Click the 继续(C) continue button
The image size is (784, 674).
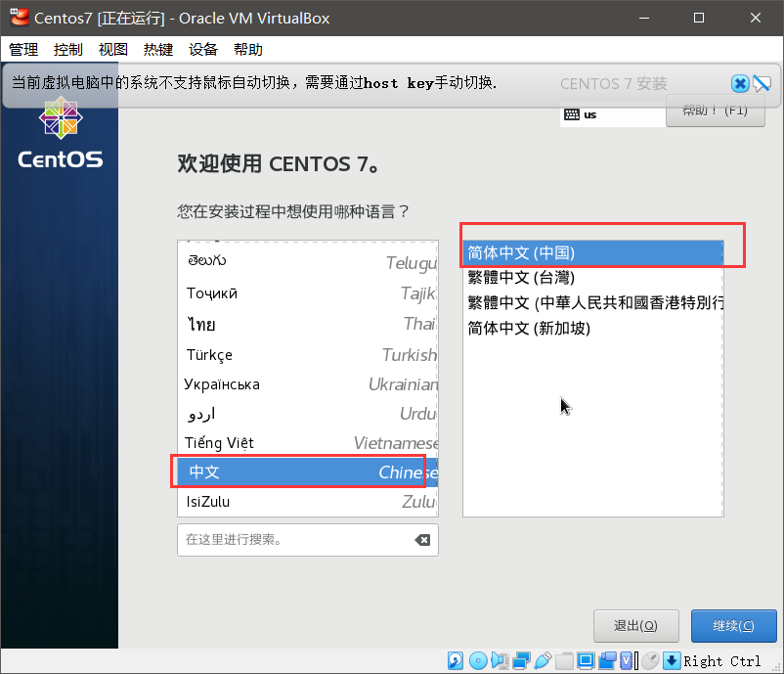[x=733, y=626]
